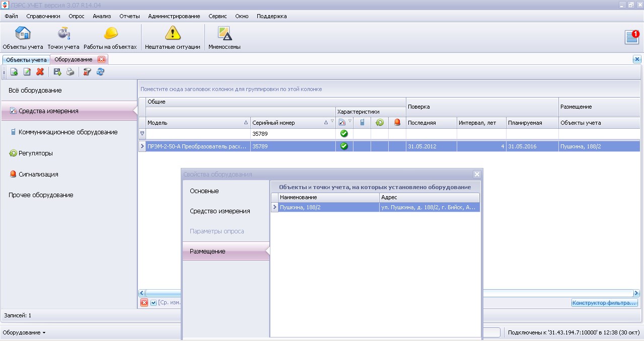This screenshot has height=341, width=644.
Task: Select Средства измерения category
Action: pyautogui.click(x=69, y=111)
